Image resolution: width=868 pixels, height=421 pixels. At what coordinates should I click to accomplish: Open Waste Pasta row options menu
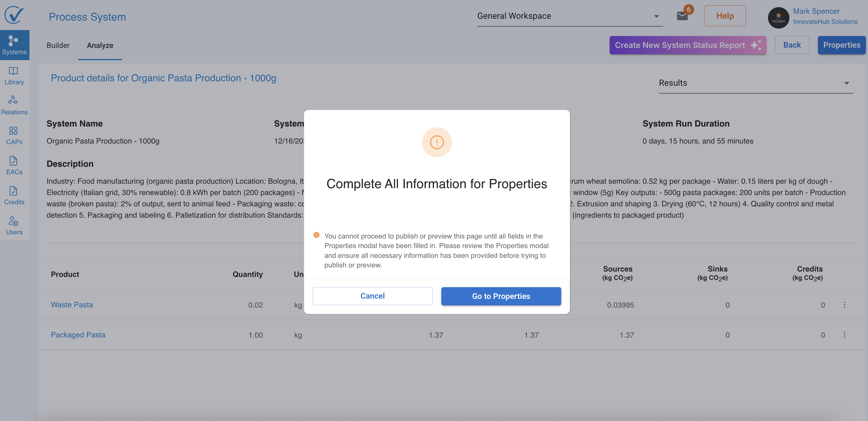(x=844, y=305)
